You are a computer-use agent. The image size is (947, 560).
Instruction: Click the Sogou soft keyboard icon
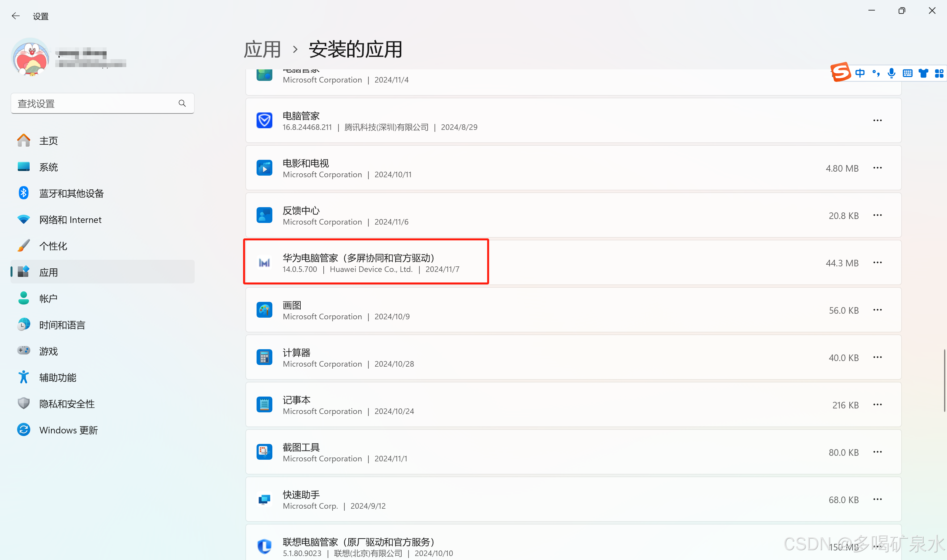click(x=908, y=73)
